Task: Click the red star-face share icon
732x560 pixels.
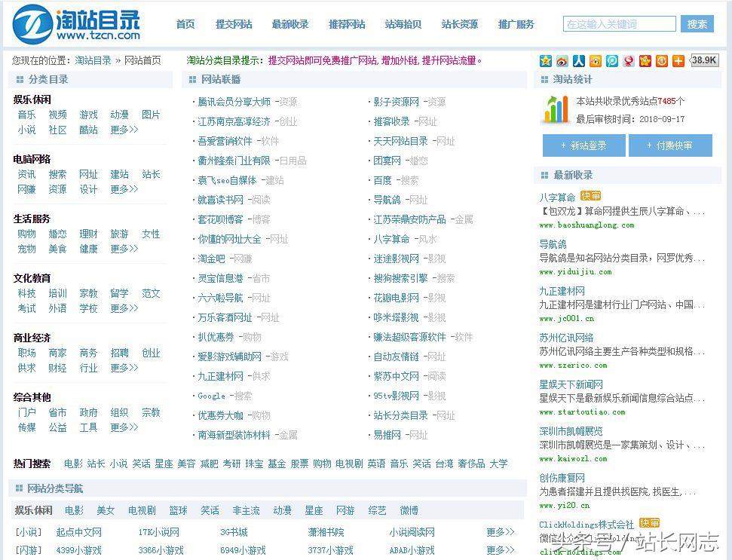Action: (x=645, y=60)
